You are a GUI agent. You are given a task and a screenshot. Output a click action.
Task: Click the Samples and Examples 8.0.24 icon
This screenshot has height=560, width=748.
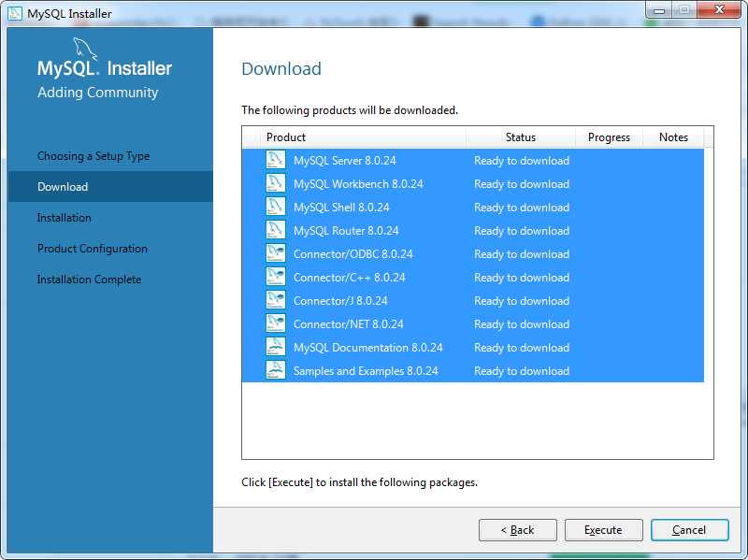(x=275, y=370)
